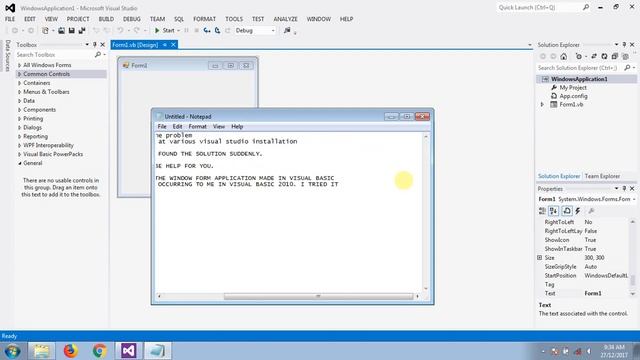Image resolution: width=640 pixels, height=360 pixels.
Task: Select App.config in Solution Explorer
Action: point(573,96)
